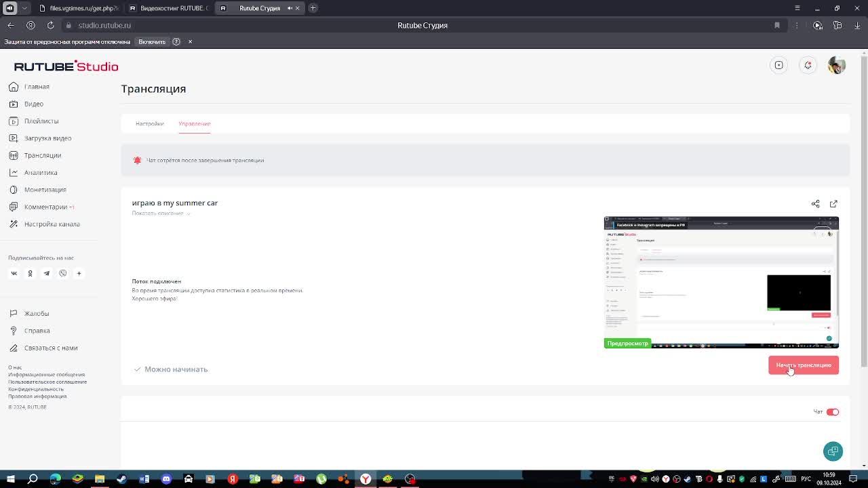Click the add video plus icon in header
Screen dimensions: 868x488
click(778, 65)
